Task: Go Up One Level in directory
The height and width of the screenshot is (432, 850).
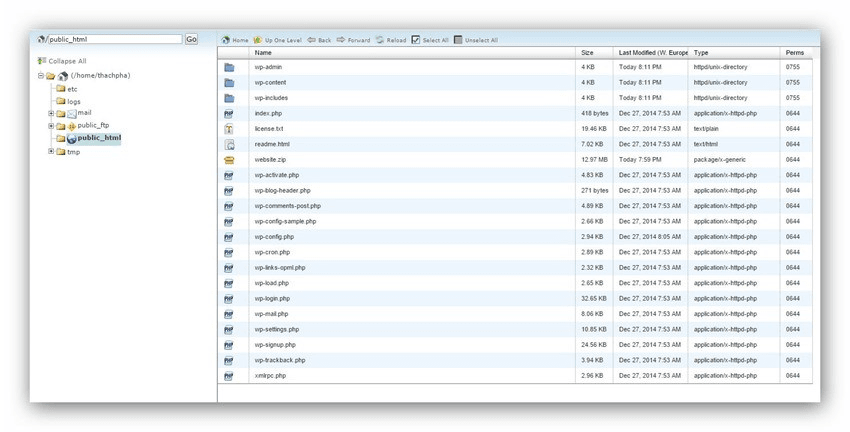Action: pos(257,40)
